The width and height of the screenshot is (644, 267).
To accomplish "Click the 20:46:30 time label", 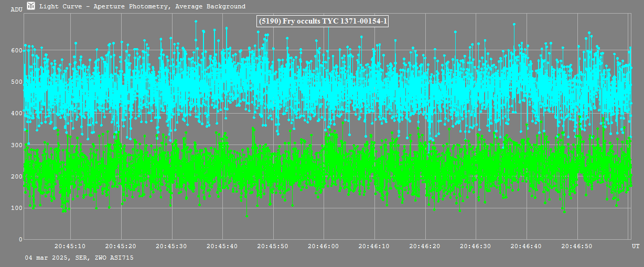I will point(476,246).
